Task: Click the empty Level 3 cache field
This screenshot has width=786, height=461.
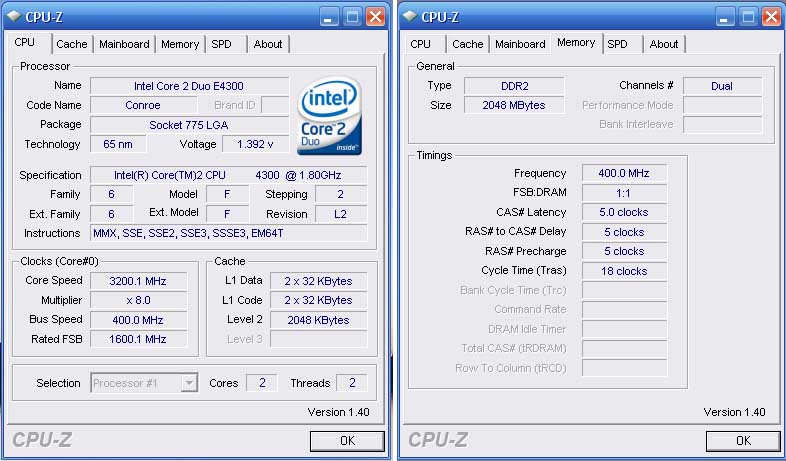Action: 318,339
